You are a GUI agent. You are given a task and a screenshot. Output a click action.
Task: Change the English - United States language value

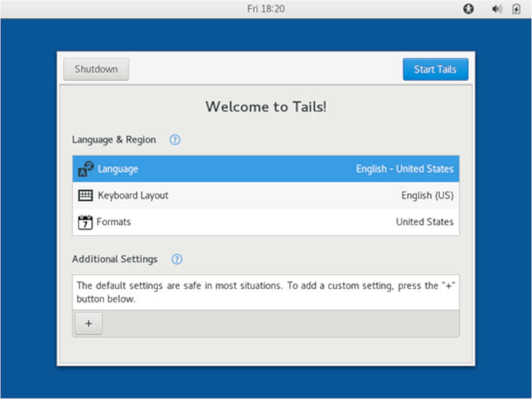[x=404, y=169]
